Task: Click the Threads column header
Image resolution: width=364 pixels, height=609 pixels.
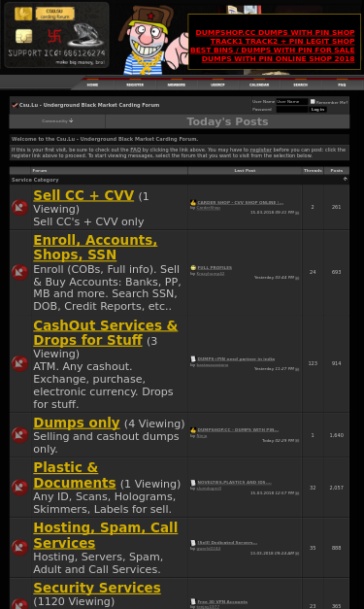Action: [x=313, y=171]
